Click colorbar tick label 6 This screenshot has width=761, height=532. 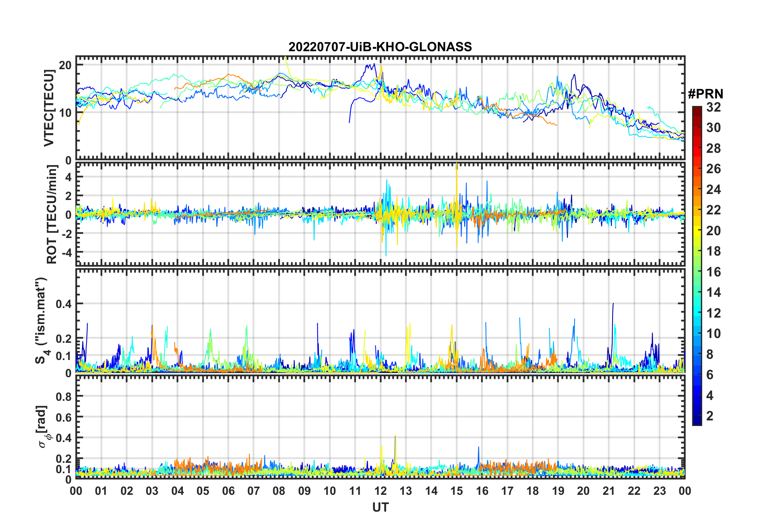[710, 375]
